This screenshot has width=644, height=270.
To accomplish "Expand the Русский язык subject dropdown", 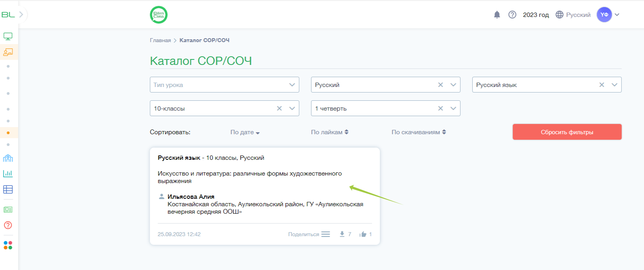I will pyautogui.click(x=615, y=85).
